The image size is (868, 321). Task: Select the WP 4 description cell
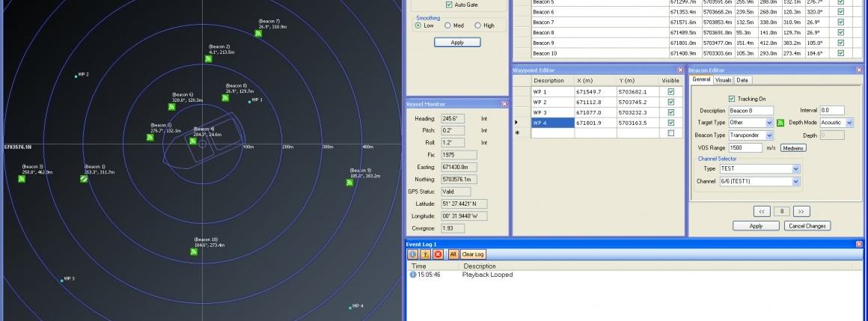click(x=552, y=123)
